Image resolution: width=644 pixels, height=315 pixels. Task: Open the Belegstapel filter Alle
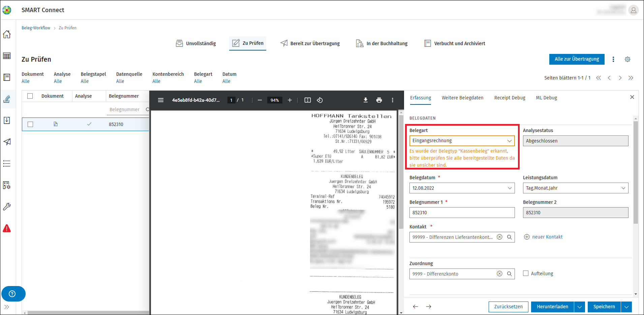click(x=85, y=81)
